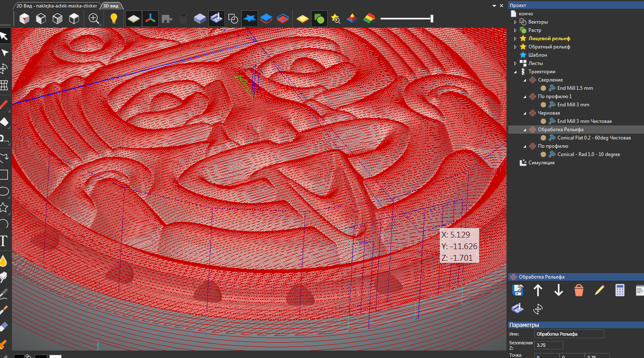Toggle visibility dot for Conical - Rad 1.0
Viewport: 644px width, 358px height.
(543, 154)
